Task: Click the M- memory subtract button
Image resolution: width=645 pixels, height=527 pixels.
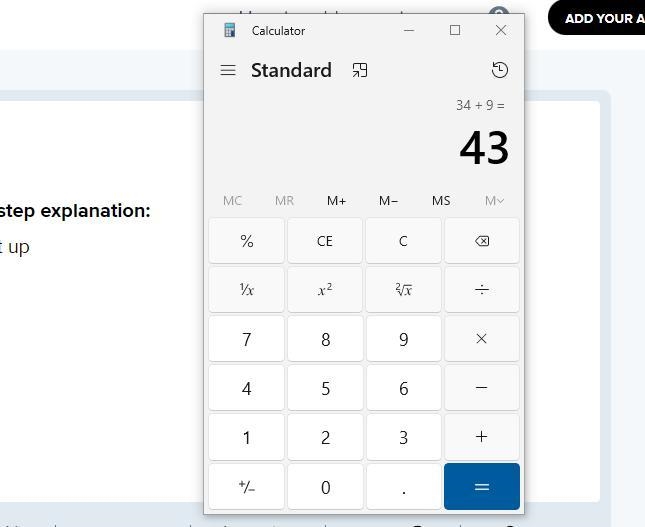Action: (388, 201)
